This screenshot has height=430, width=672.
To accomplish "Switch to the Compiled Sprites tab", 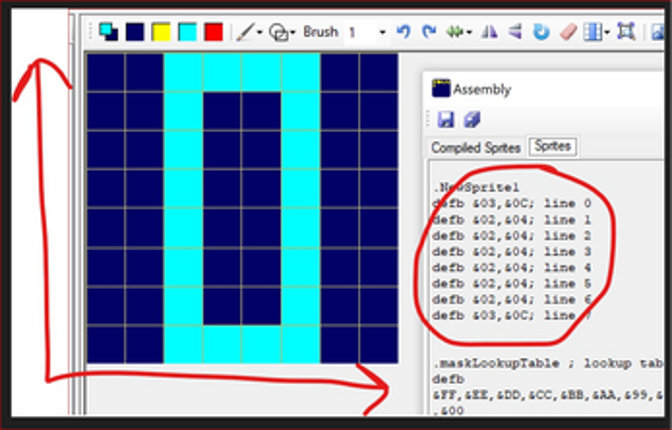I will pos(476,148).
